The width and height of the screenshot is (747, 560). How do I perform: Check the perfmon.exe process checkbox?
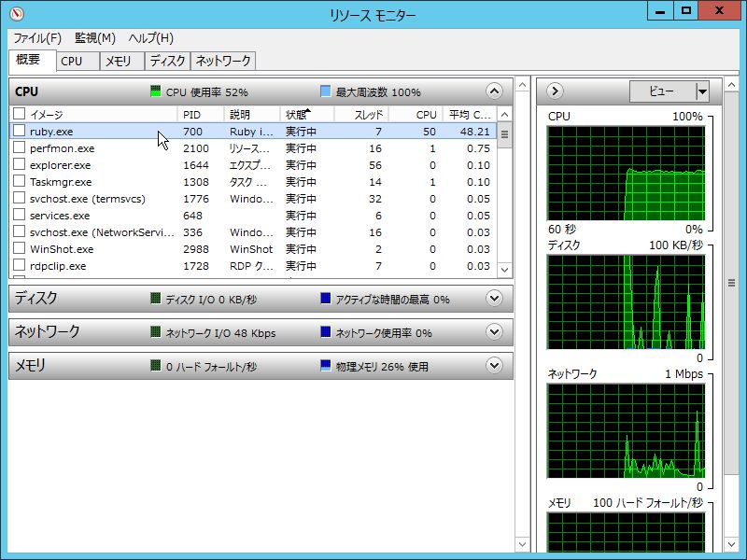pos(19,147)
